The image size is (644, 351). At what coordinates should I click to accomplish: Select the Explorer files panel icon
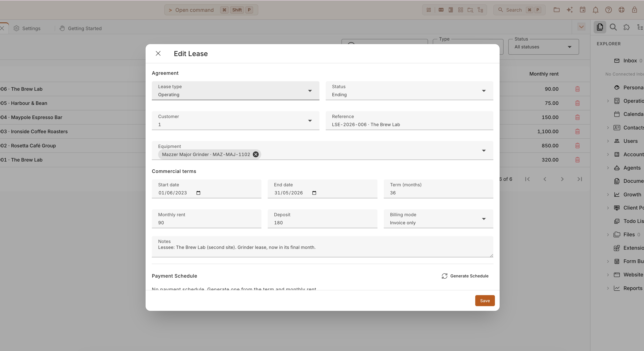tap(600, 27)
